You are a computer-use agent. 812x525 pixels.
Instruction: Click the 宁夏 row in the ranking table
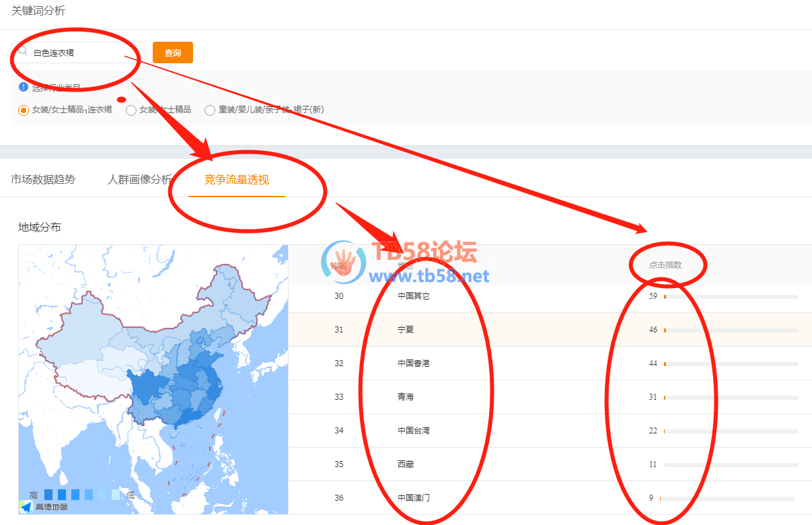tap(406, 330)
